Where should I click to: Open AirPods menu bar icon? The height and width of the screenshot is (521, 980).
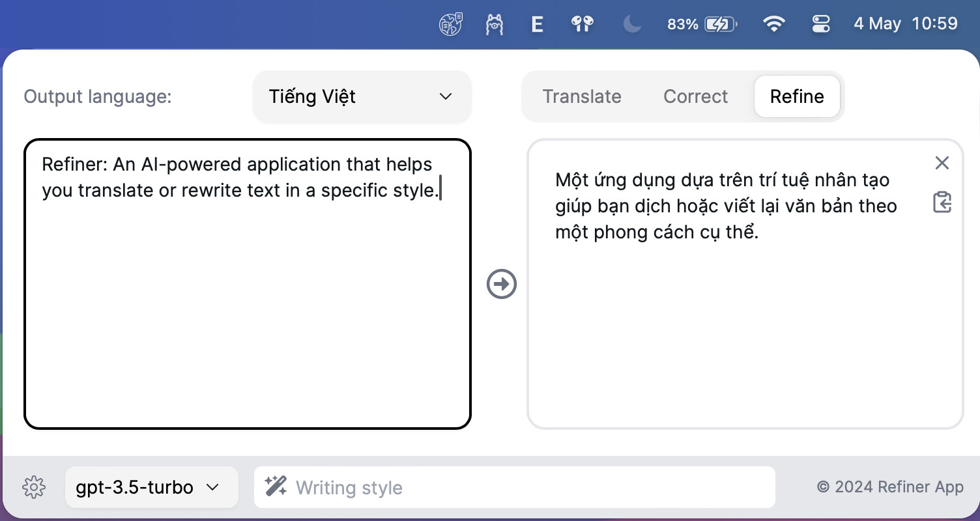[582, 25]
